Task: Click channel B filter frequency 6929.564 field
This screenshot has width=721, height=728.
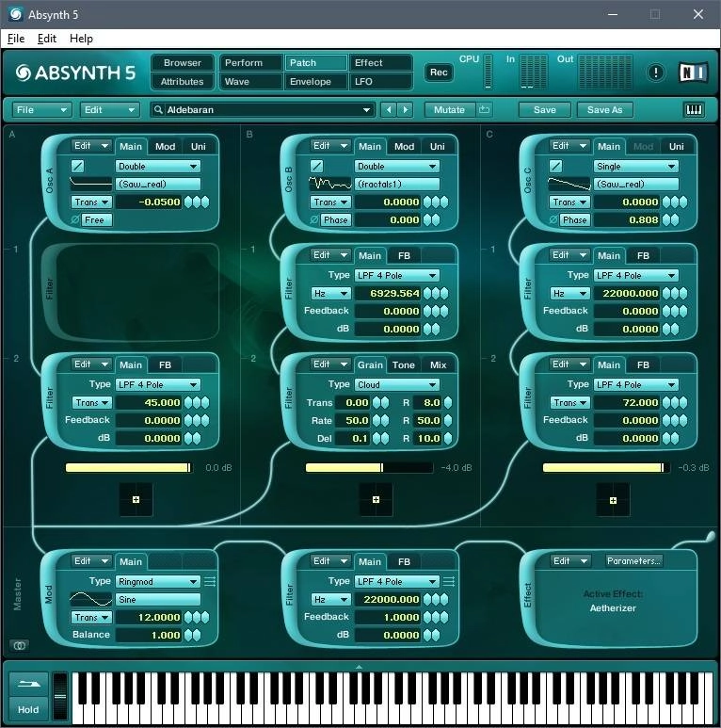Action: tap(388, 294)
